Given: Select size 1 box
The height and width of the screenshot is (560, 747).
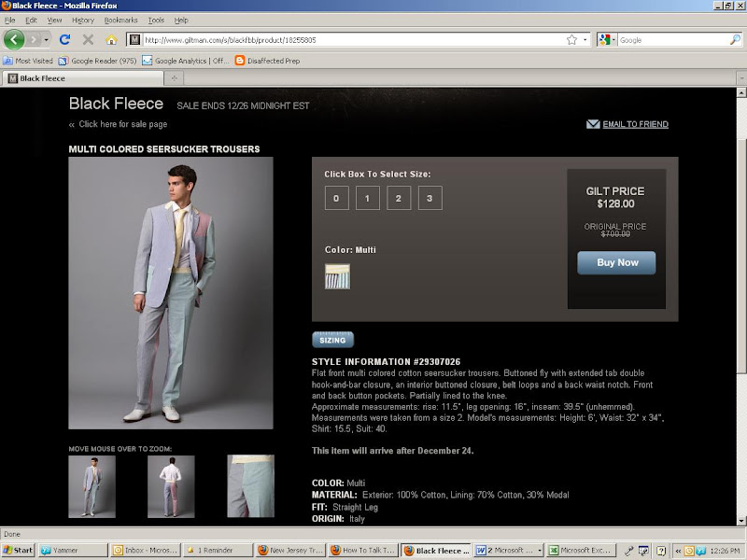Looking at the screenshot, I should point(367,198).
